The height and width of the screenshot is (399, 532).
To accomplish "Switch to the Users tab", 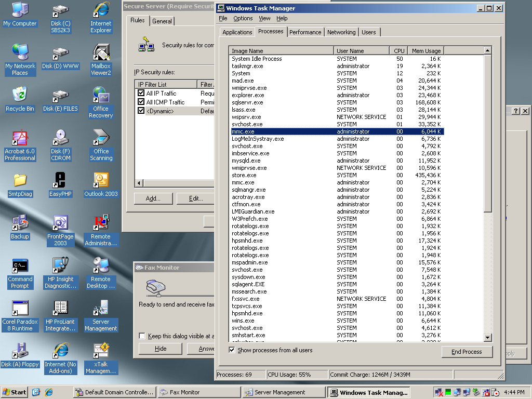I will click(368, 32).
